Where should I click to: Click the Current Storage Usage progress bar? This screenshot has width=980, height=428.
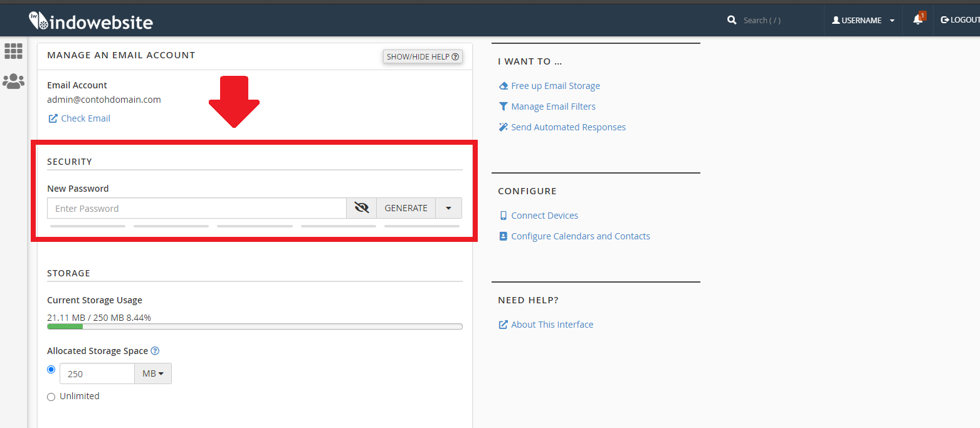click(x=255, y=326)
